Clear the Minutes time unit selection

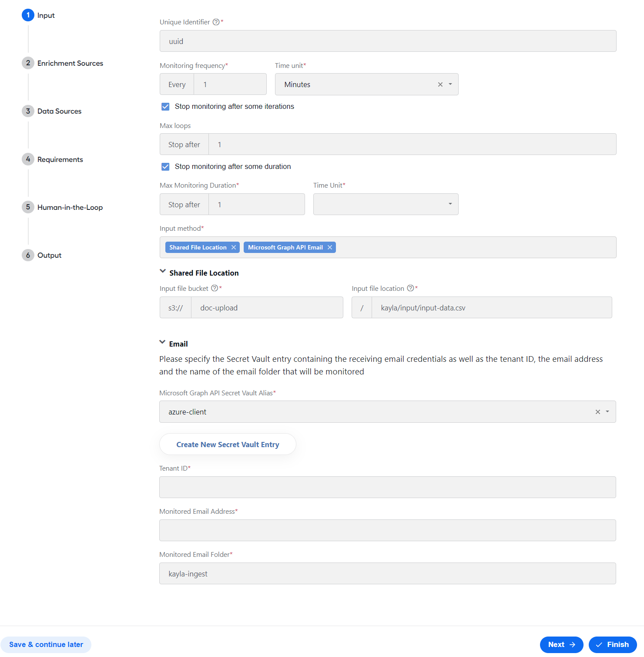[440, 84]
